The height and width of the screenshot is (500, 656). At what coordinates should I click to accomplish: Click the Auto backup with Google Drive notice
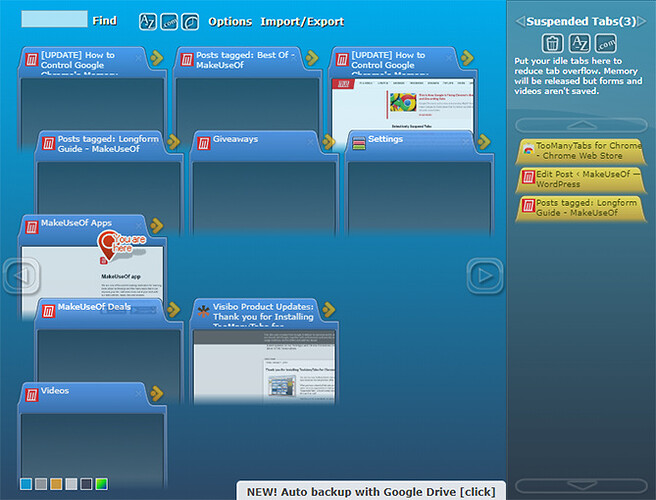[370, 490]
